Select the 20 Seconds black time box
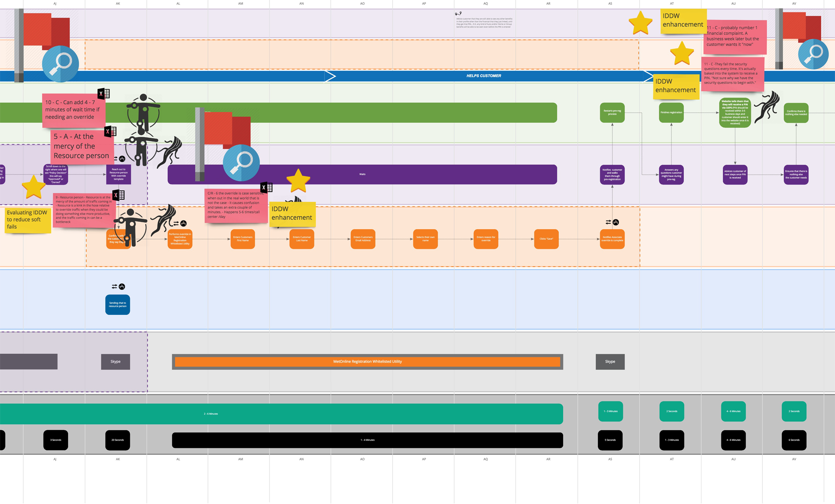This screenshot has height=504, width=835. [x=118, y=440]
